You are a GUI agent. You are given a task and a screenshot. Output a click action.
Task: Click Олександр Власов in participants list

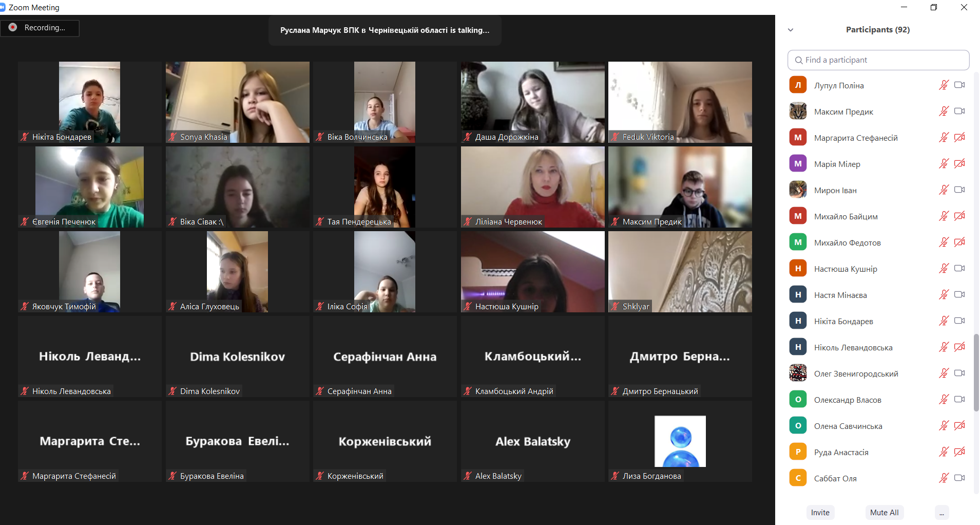click(x=878, y=400)
